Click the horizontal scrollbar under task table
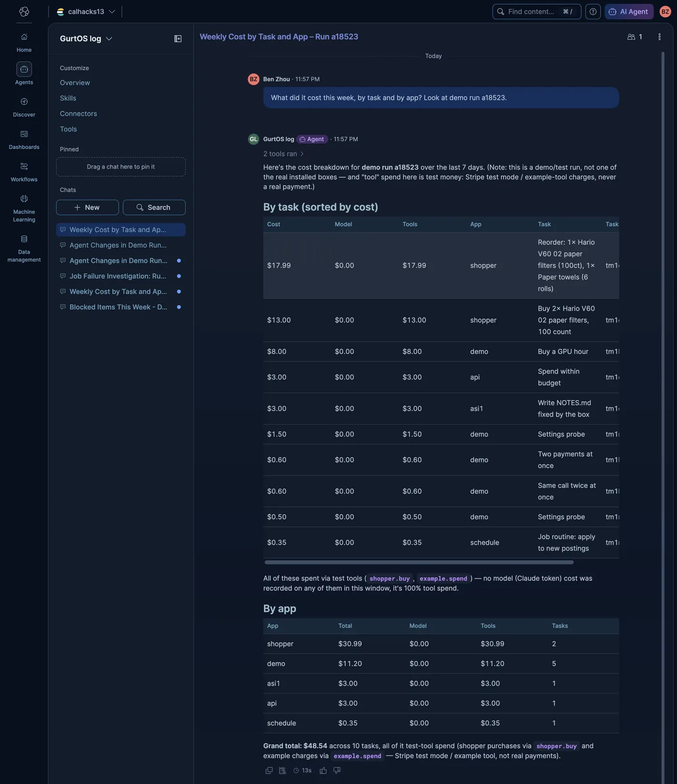Screen dimensions: 677x784 pos(419,562)
